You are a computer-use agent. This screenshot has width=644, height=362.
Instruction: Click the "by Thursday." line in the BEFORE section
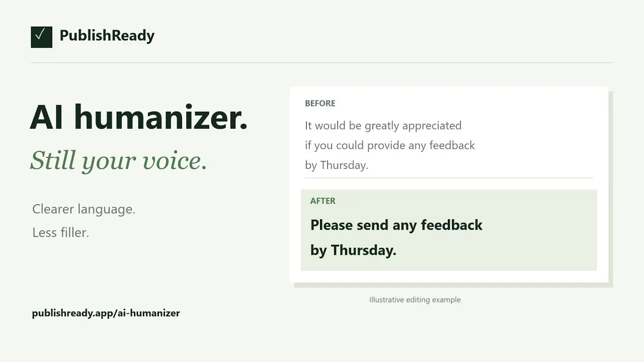(x=337, y=165)
